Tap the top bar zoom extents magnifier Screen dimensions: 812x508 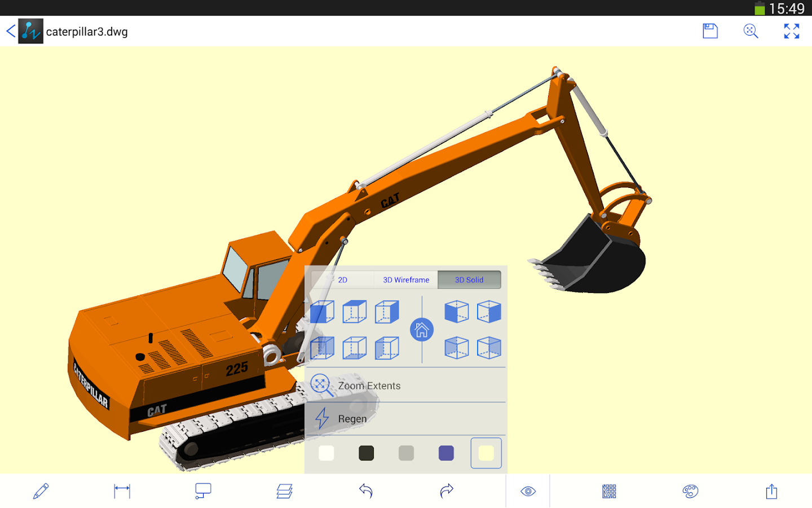point(751,31)
